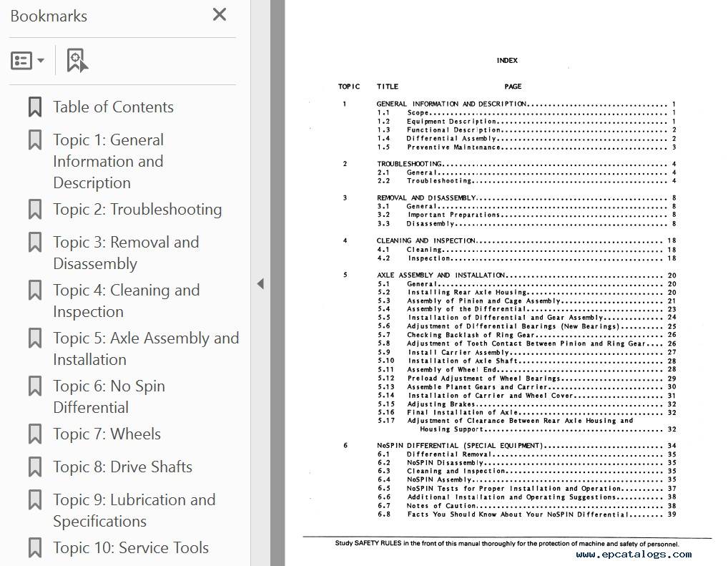
Task: Click the Study SAFETY RULES footer note
Action: 507,544
